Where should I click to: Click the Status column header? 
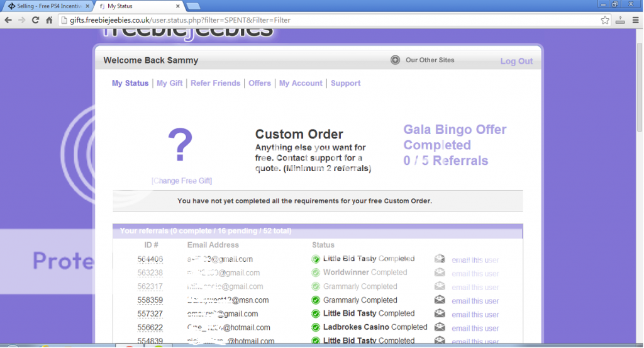pyautogui.click(x=323, y=245)
